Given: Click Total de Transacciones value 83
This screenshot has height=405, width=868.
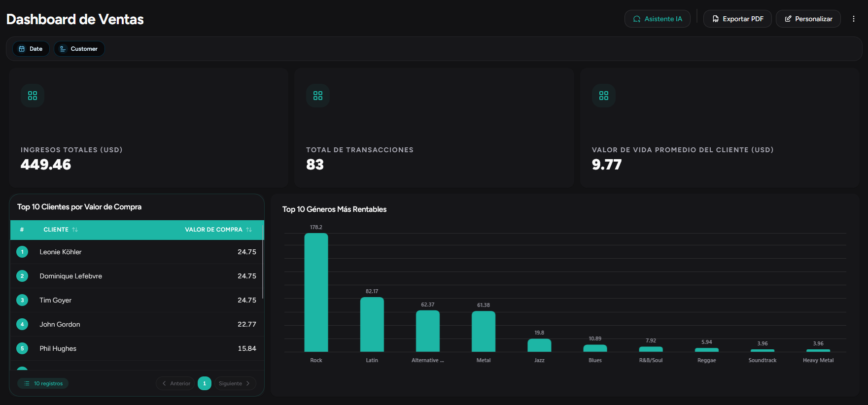Looking at the screenshot, I should click(x=315, y=165).
